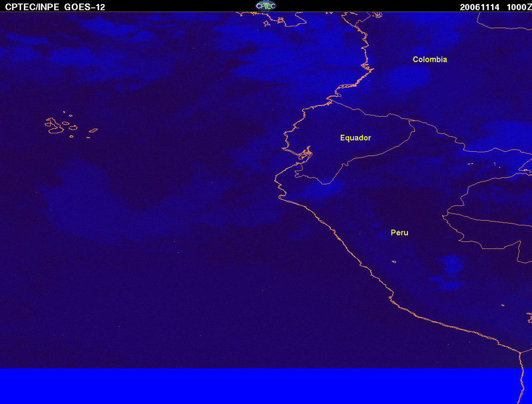532x404 pixels.
Task: Click the "Colombia" country label
Action: pos(430,59)
